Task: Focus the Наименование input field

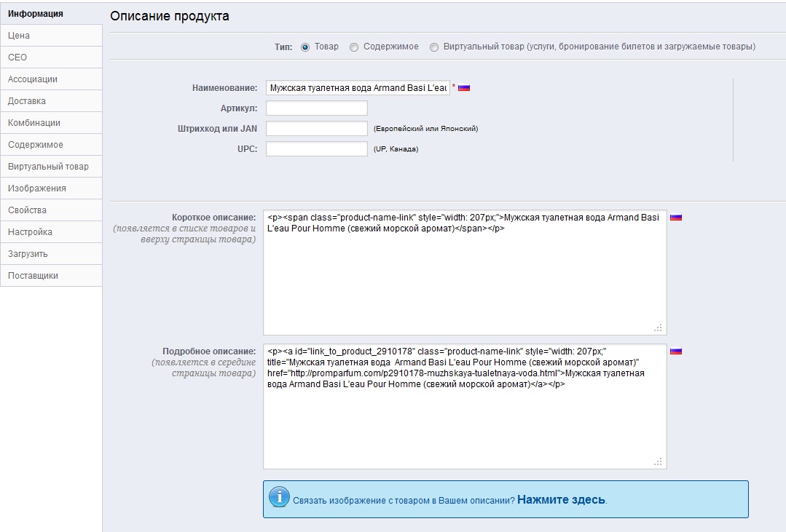Action: (x=358, y=87)
